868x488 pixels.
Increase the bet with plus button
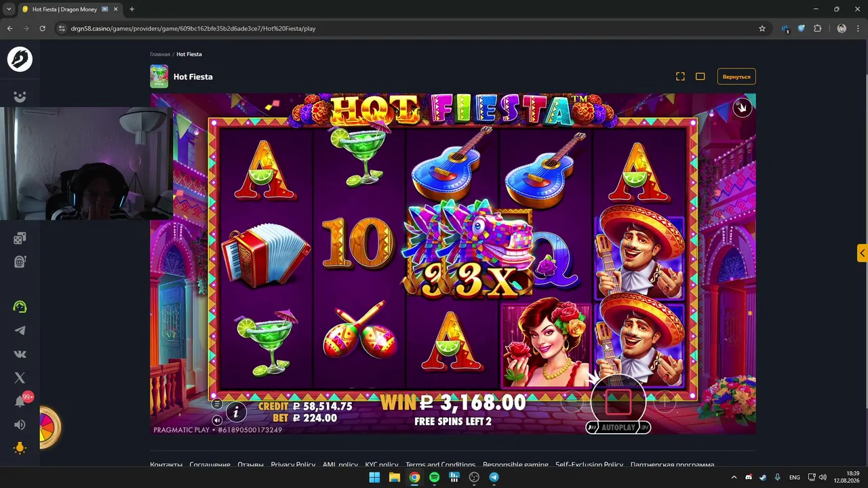(665, 403)
